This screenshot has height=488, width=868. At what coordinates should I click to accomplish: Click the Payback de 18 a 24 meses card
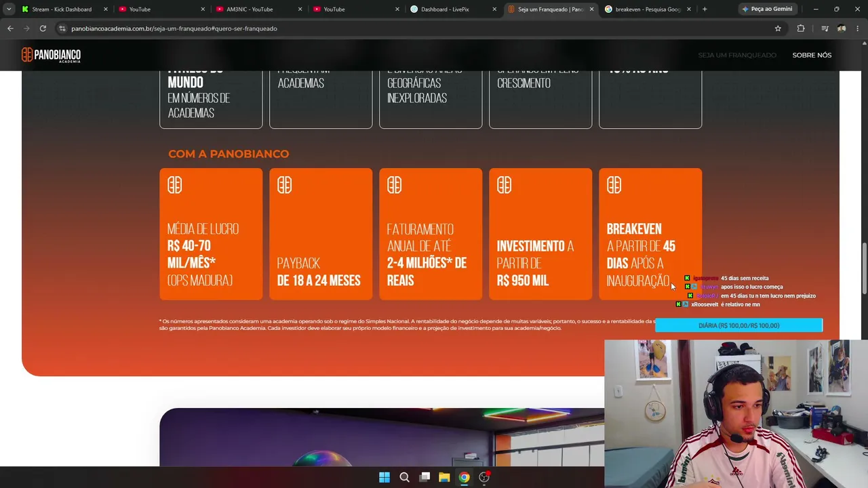(321, 234)
